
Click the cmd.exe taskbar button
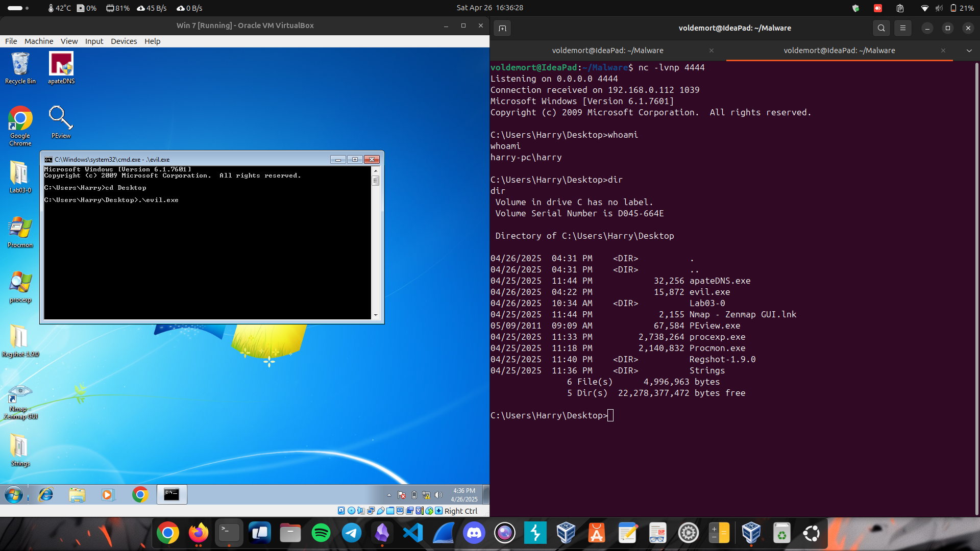click(x=171, y=494)
